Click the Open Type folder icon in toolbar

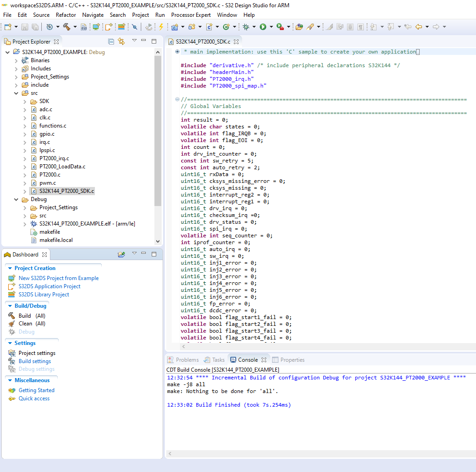tap(299, 27)
